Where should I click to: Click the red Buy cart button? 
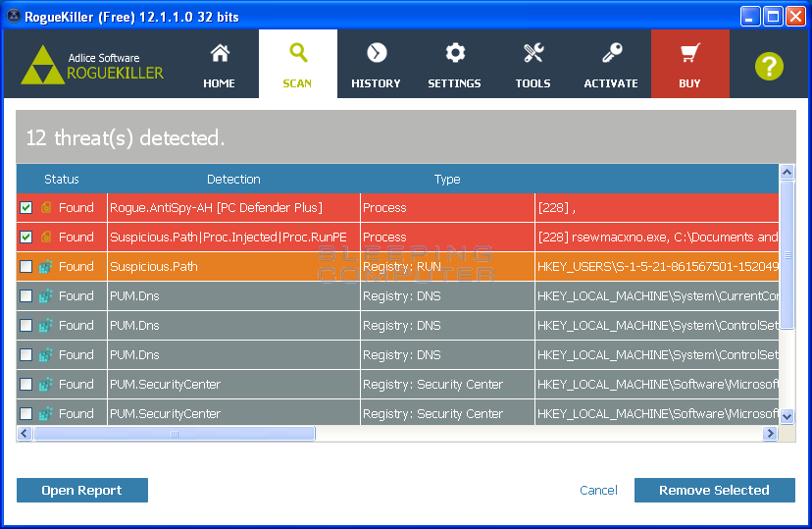(x=689, y=64)
